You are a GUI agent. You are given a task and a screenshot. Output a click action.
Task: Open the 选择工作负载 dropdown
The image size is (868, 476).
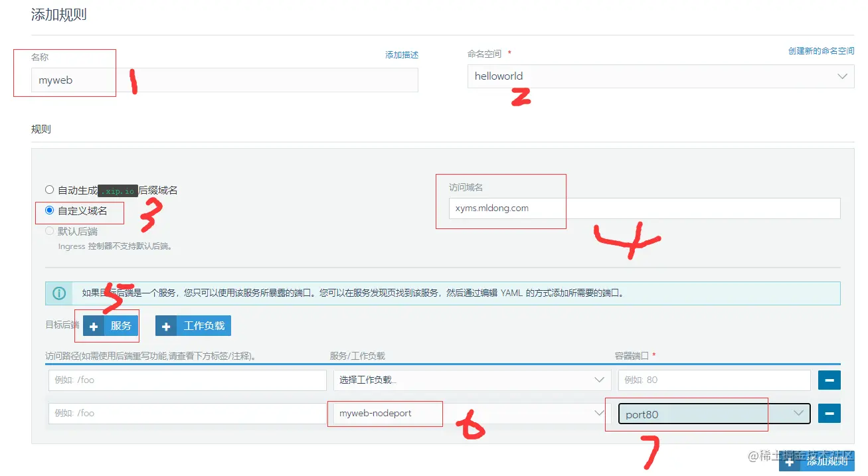pos(472,380)
